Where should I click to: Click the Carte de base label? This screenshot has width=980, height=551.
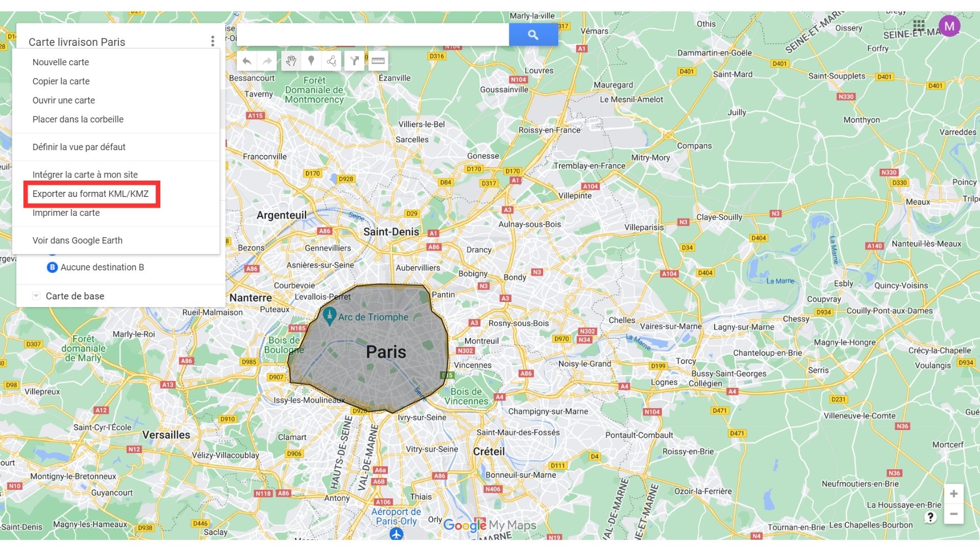pos(75,296)
